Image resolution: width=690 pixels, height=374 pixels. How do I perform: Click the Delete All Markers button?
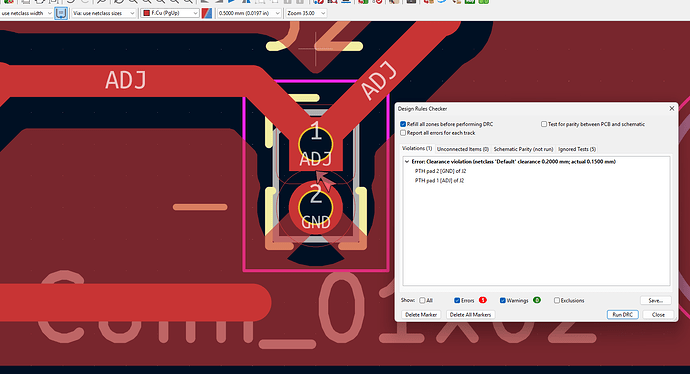(470, 315)
